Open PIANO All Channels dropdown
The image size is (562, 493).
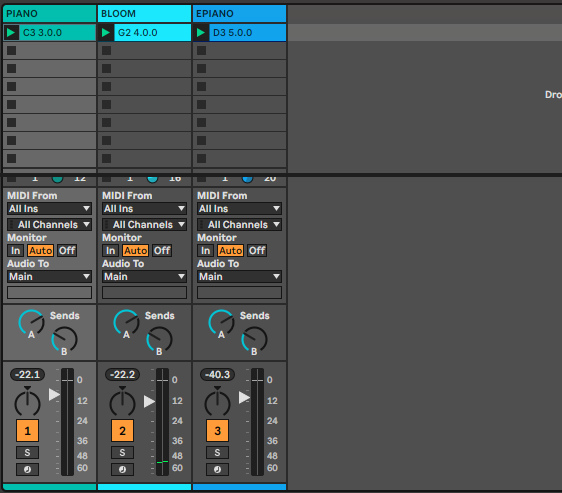(x=49, y=225)
